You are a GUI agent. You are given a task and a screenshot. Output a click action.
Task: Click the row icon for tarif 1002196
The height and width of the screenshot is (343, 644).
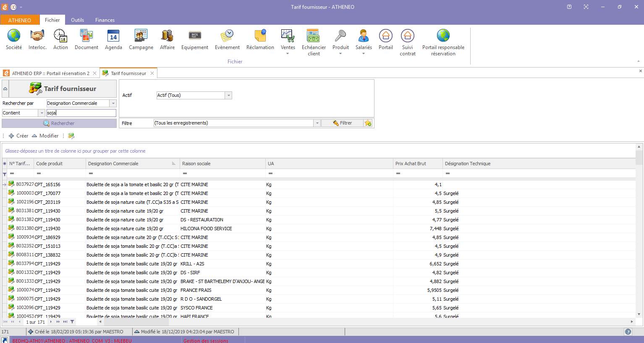click(11, 202)
